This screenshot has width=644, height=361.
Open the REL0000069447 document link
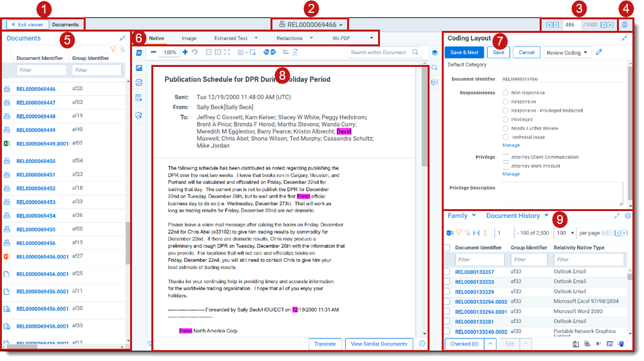point(35,102)
